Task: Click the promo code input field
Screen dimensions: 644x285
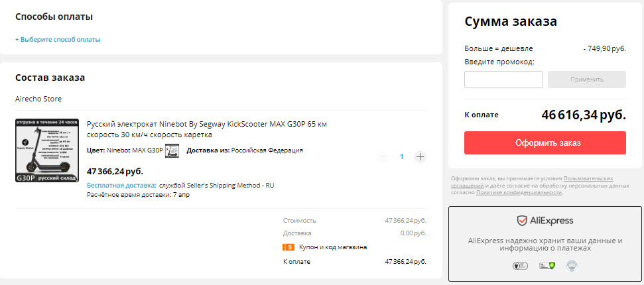Action: pos(503,80)
